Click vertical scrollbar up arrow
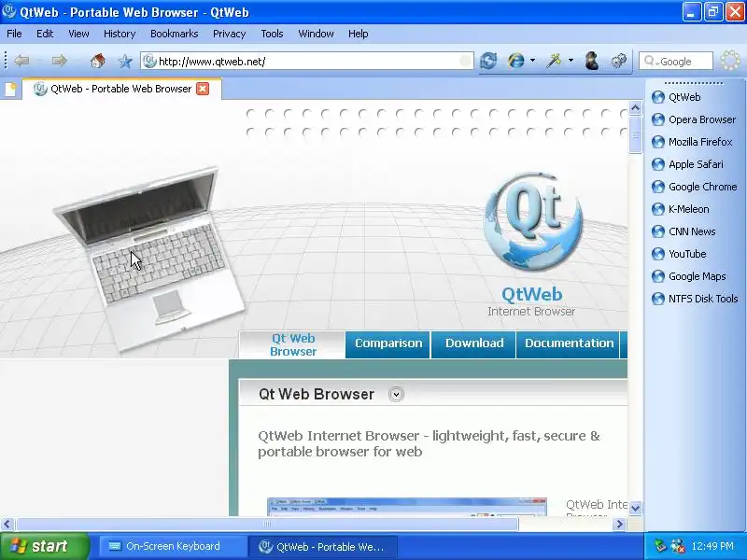The height and width of the screenshot is (560, 747). 635,108
